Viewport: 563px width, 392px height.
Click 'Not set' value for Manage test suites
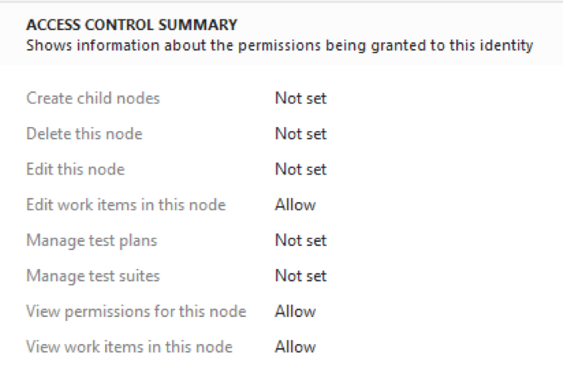point(300,276)
